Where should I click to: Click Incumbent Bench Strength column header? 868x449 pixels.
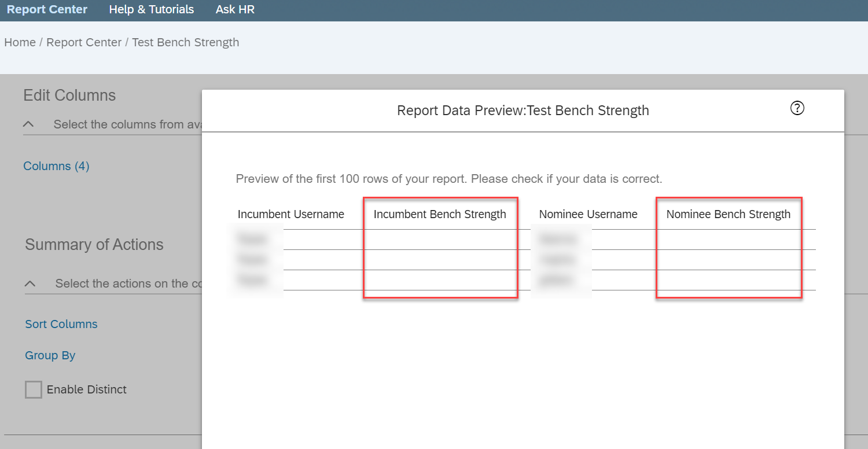point(440,214)
